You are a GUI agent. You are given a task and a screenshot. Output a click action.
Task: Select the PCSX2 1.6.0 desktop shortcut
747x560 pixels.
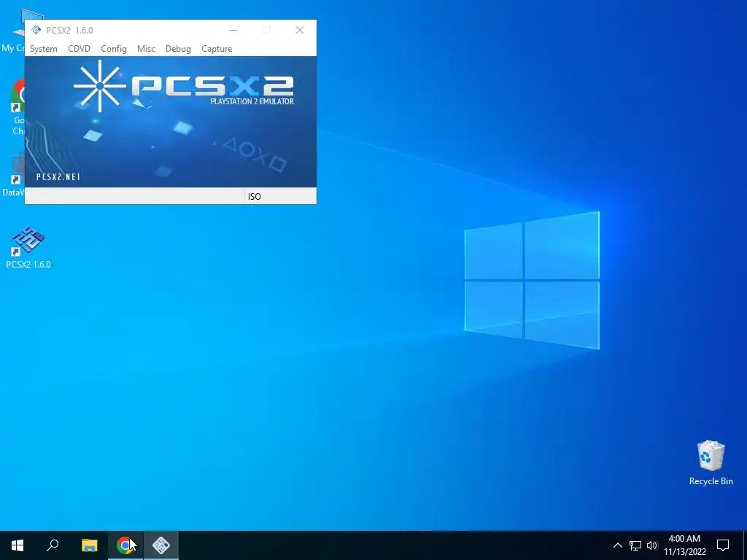coord(28,248)
